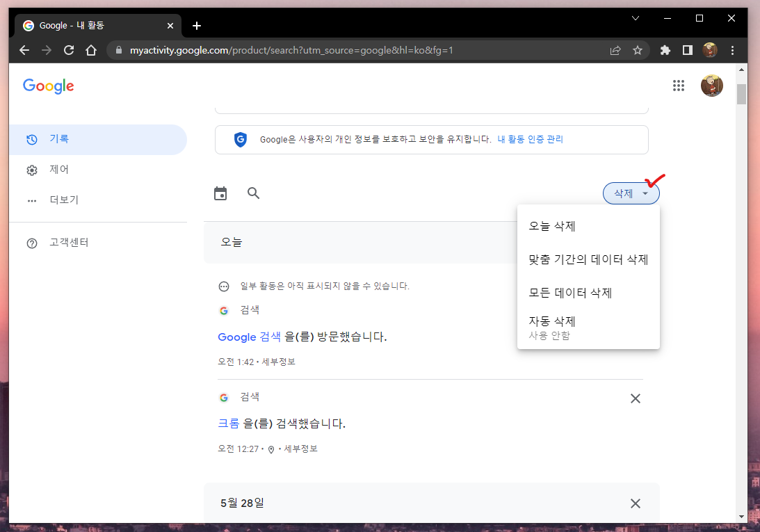Open 세부정보 for 오전 12:27 entry
The height and width of the screenshot is (532, 760).
[x=300, y=449]
